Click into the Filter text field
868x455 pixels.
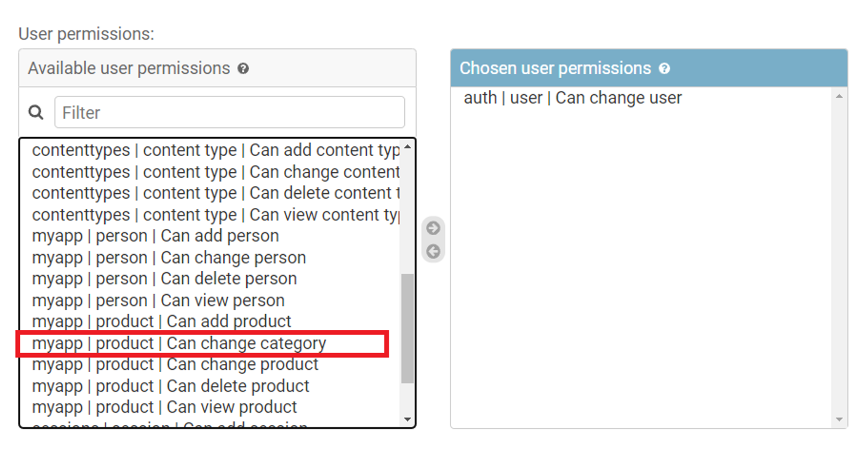(229, 112)
